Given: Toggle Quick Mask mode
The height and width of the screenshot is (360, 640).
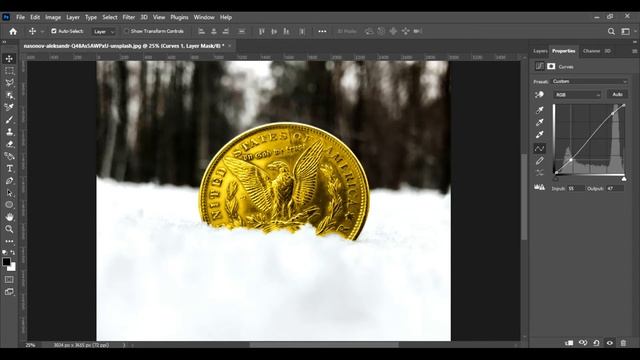Looking at the screenshot, I should coord(9,280).
